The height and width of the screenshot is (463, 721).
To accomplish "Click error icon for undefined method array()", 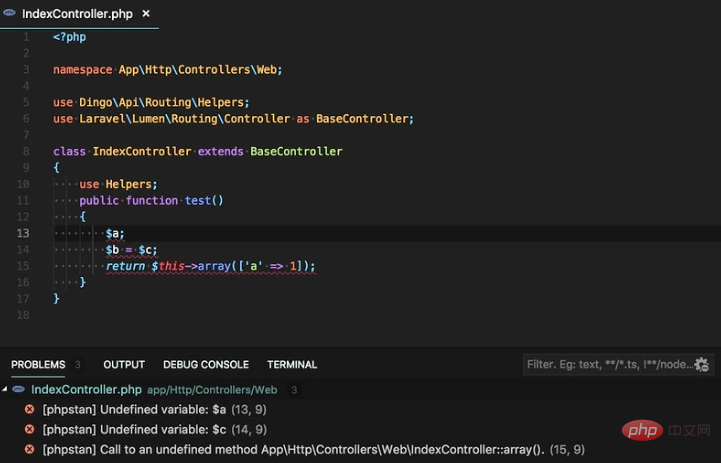I will point(29,449).
